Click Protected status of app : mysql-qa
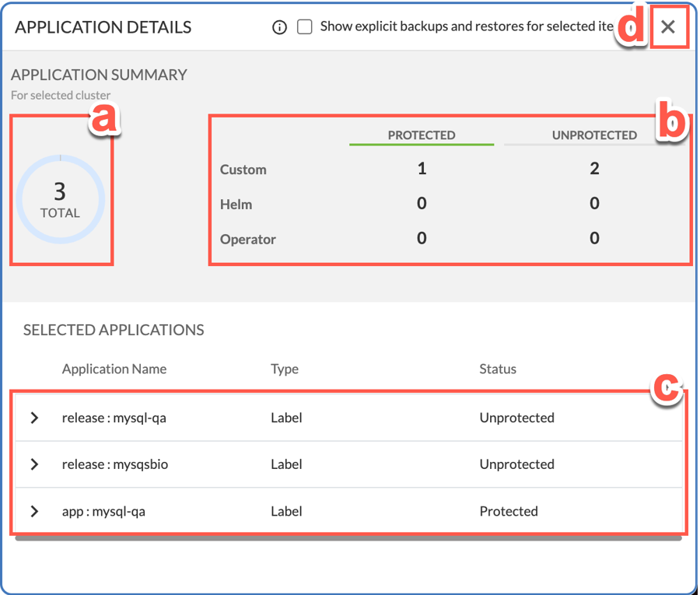The image size is (700, 595). 509,511
